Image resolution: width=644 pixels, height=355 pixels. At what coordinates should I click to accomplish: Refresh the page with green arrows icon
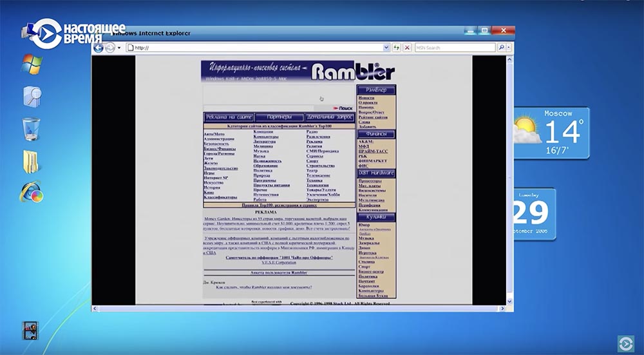pyautogui.click(x=396, y=48)
